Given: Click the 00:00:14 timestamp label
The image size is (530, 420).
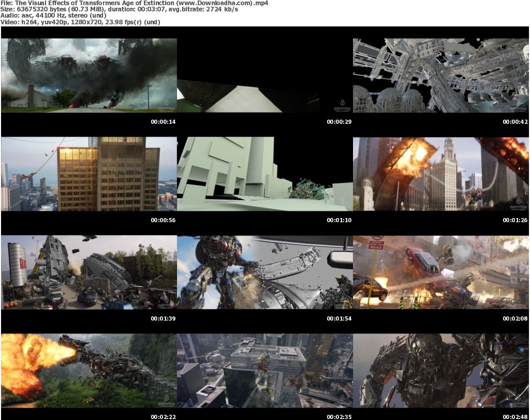Looking at the screenshot, I should click(x=163, y=122).
